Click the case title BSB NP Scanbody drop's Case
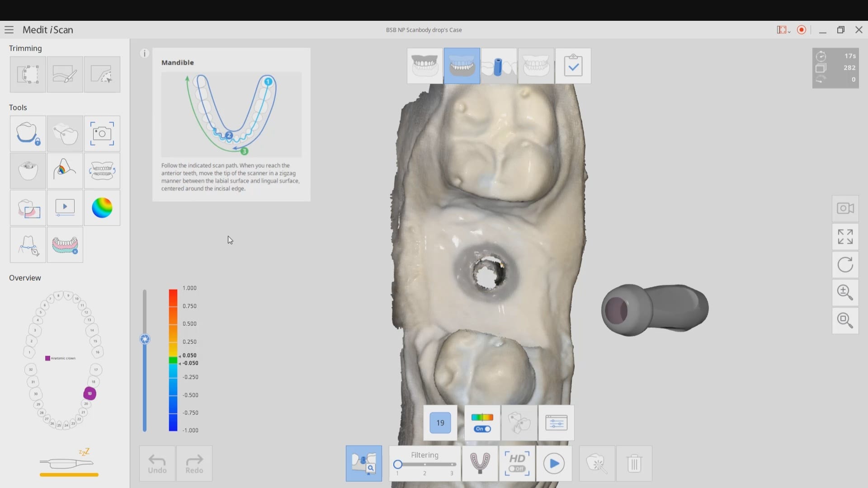The width and height of the screenshot is (868, 488). point(424,30)
